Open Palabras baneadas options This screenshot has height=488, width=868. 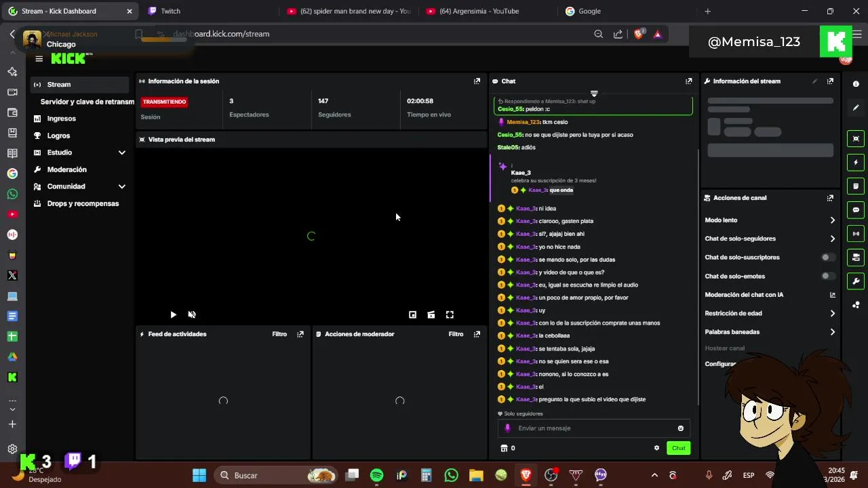pyautogui.click(x=770, y=332)
